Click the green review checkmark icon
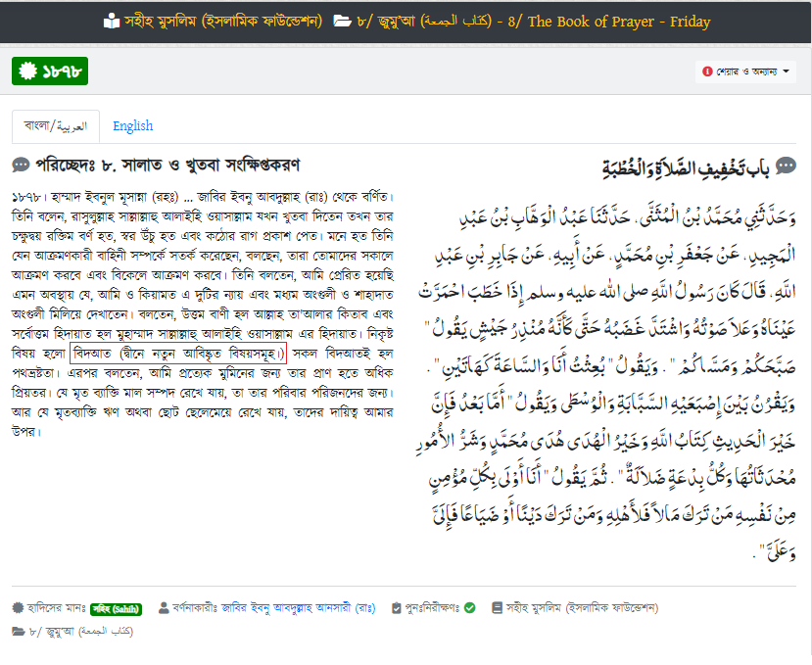This screenshot has width=812, height=665. [x=470, y=607]
